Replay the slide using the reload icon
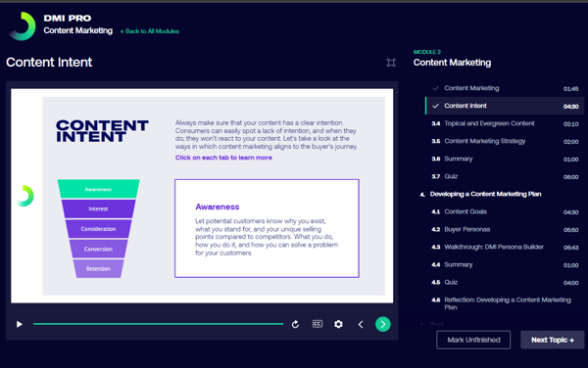 tap(295, 324)
